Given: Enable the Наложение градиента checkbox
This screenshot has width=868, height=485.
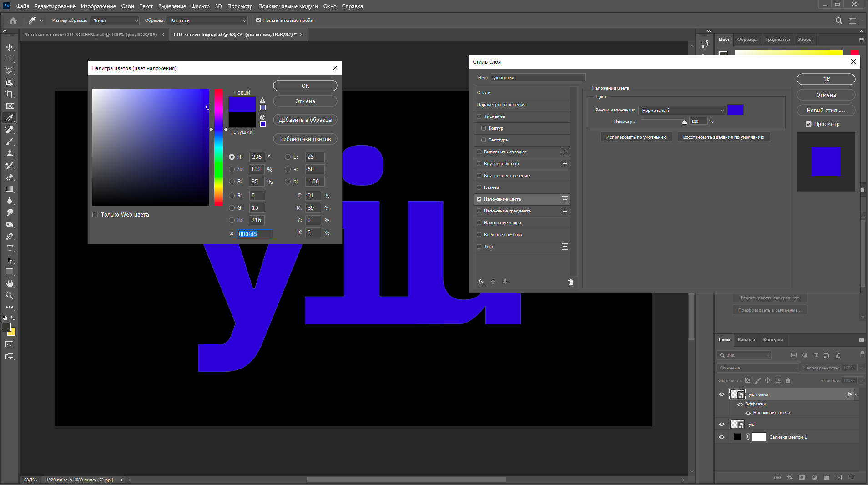Looking at the screenshot, I should point(479,211).
